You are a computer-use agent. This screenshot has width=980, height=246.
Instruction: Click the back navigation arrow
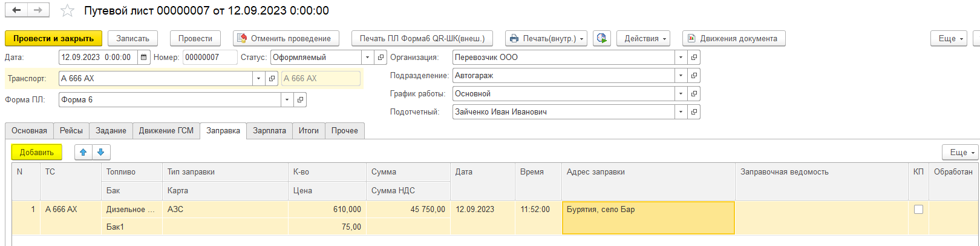point(16,10)
